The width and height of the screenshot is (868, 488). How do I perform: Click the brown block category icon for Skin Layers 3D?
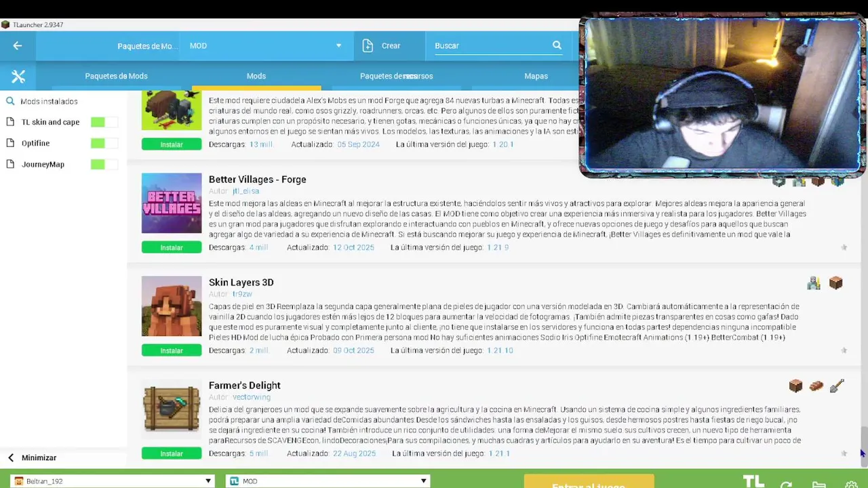(x=835, y=283)
